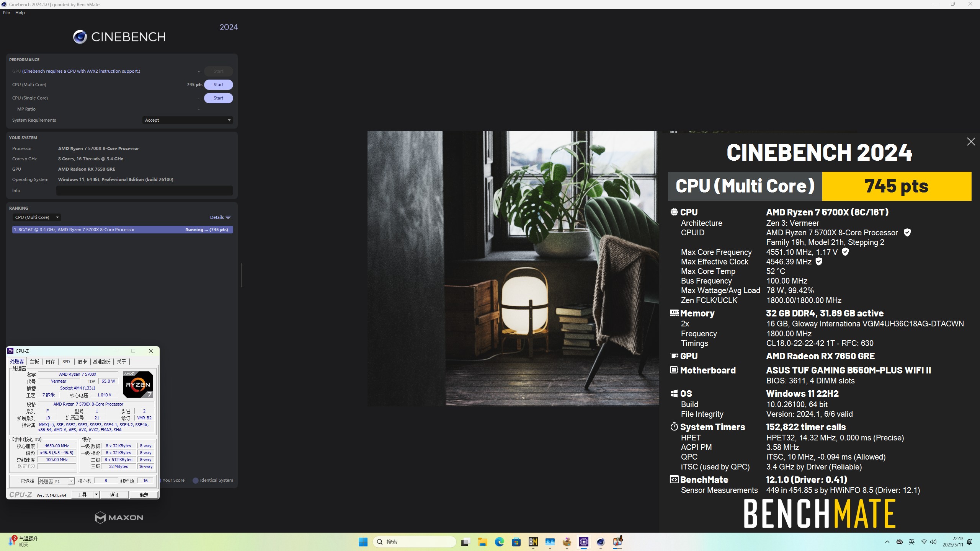
Task: Click the Cinebench sphere logo
Action: [x=80, y=37]
